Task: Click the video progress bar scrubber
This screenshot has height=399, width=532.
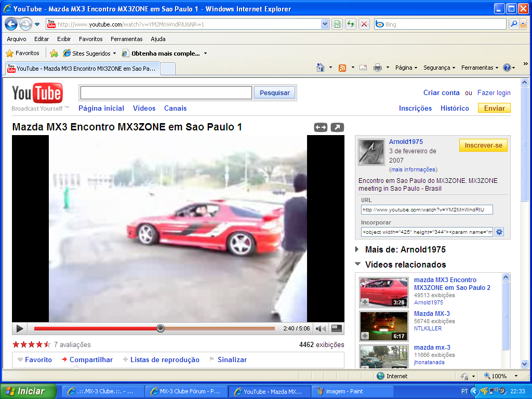Action: pyautogui.click(x=161, y=328)
